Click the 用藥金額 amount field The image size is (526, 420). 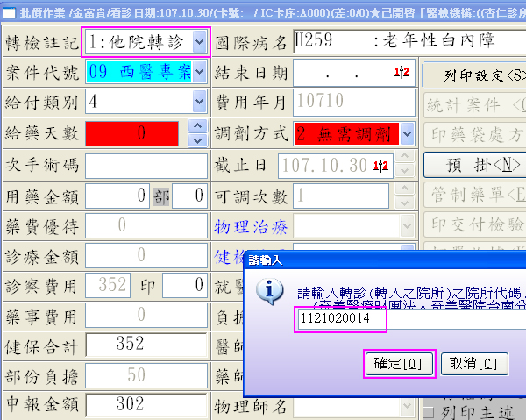(117, 195)
